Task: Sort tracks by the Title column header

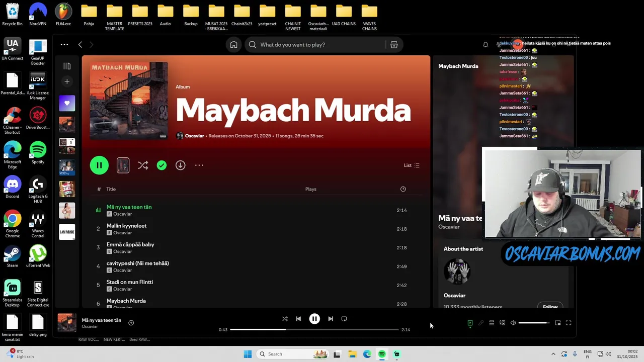Action: point(111,189)
